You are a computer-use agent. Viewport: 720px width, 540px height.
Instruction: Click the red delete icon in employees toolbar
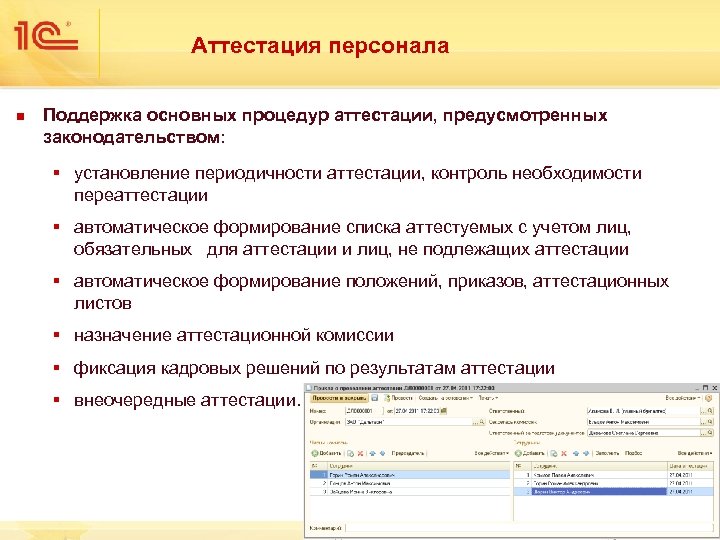(564, 453)
